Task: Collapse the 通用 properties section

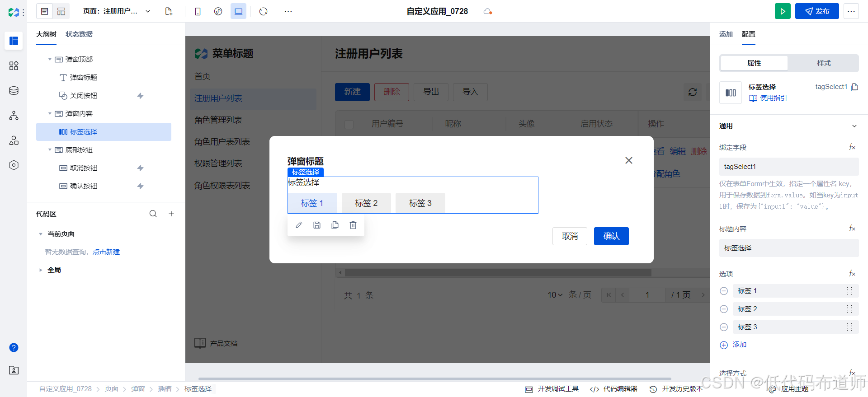Action: point(854,126)
